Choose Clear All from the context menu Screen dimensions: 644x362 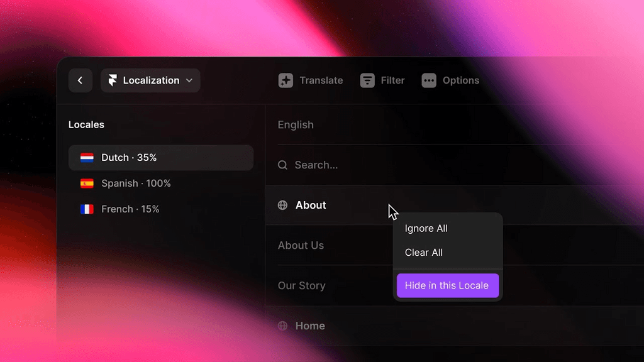[x=423, y=252]
